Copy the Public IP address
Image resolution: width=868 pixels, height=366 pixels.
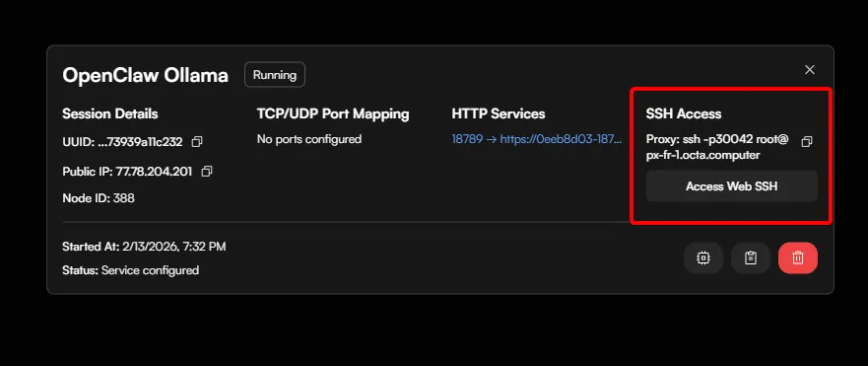point(207,172)
